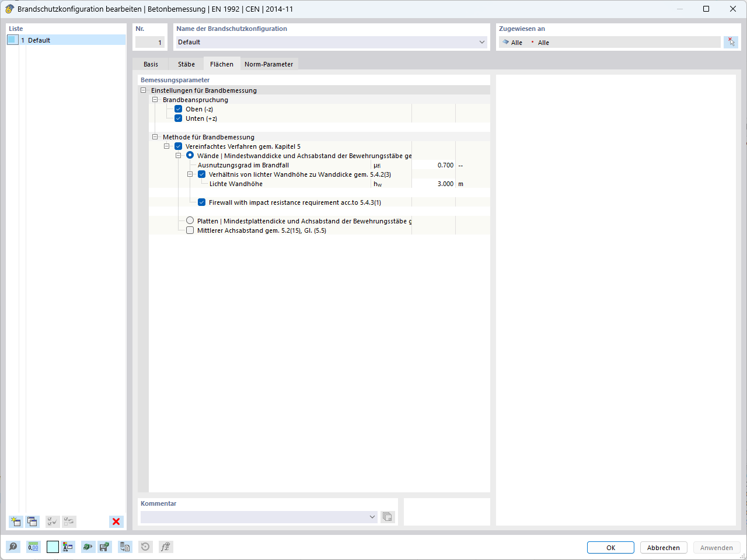
Task: Collapse Einstellungen für Brandbemessung group
Action: point(144,90)
